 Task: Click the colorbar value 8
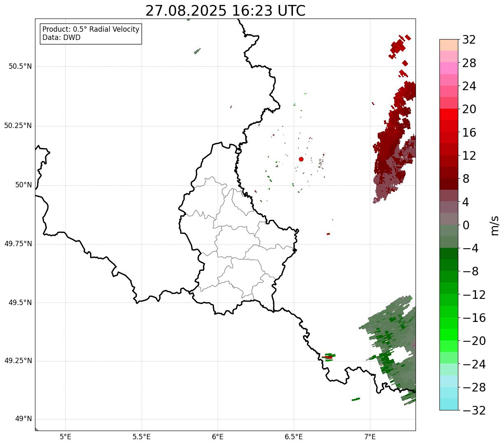pyautogui.click(x=466, y=179)
